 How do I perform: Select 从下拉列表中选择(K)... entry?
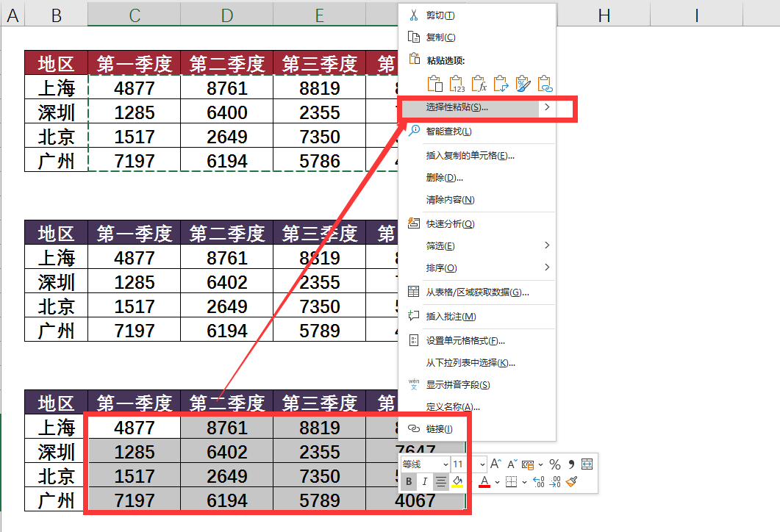pos(477,362)
